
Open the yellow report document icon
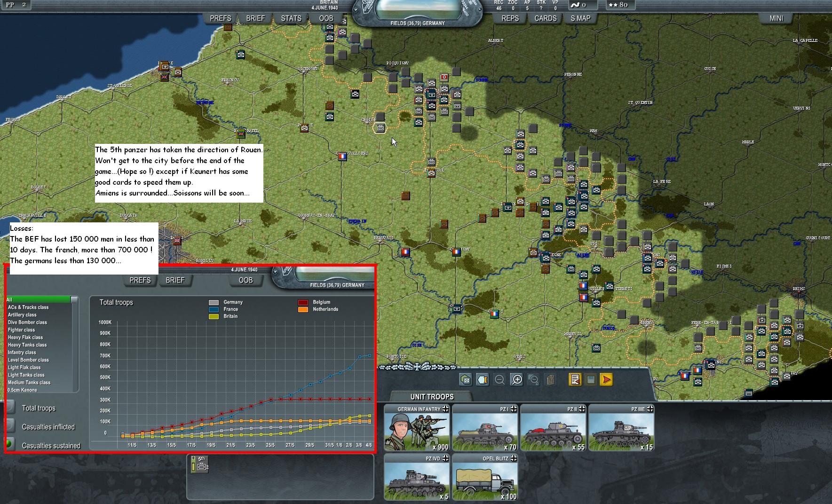pyautogui.click(x=575, y=379)
